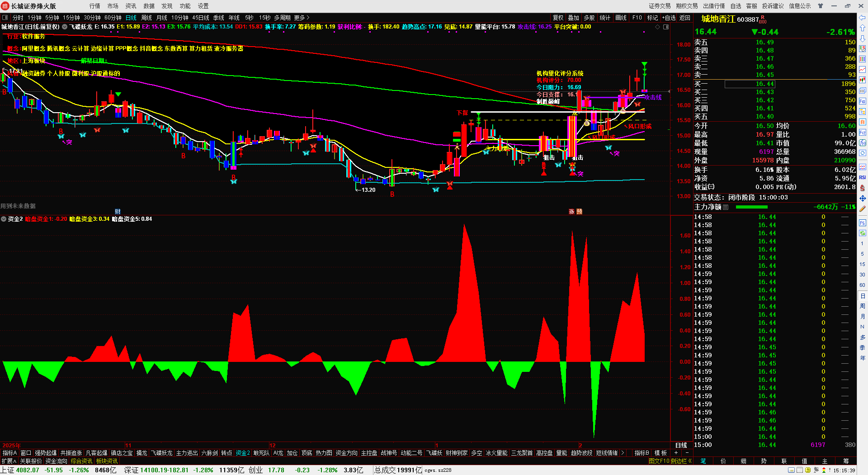
Task: Switch sidebar period to 60 minutes
Action: tap(862, 285)
